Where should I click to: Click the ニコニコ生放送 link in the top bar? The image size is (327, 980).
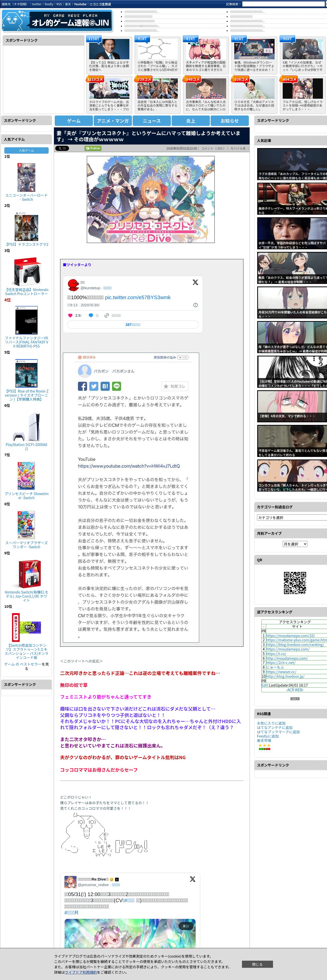(100, 4)
